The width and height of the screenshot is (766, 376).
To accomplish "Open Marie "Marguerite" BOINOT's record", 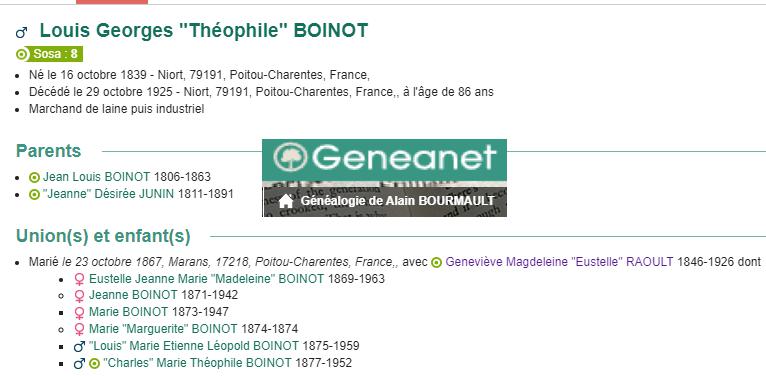I will tap(163, 329).
